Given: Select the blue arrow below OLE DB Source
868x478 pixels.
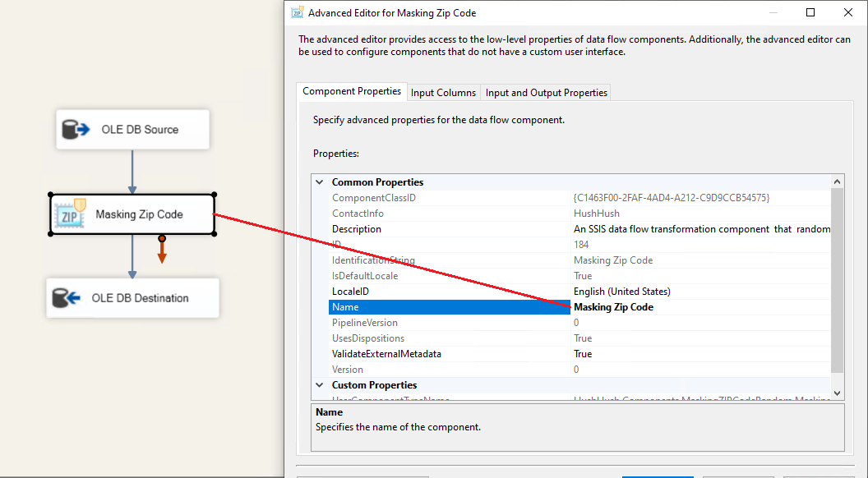Looking at the screenshot, I should (x=132, y=171).
